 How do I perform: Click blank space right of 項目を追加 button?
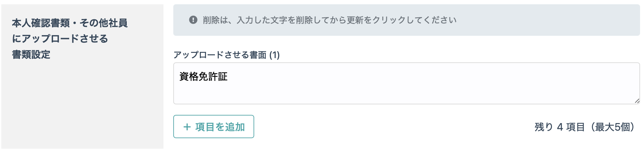393,127
